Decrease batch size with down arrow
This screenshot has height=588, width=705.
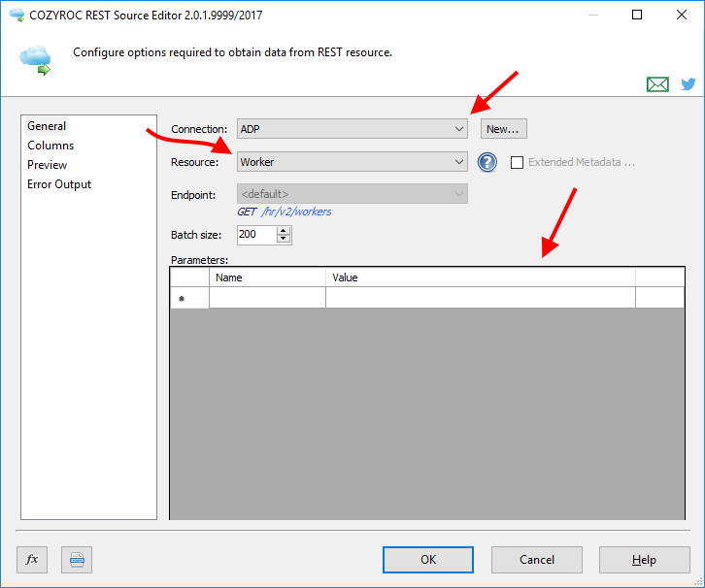(x=284, y=239)
